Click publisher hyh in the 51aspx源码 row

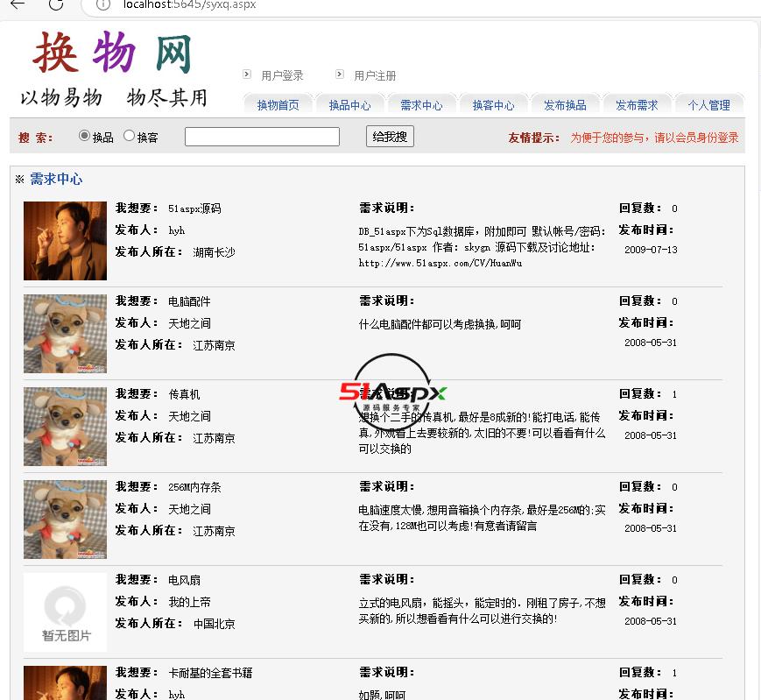pos(177,230)
